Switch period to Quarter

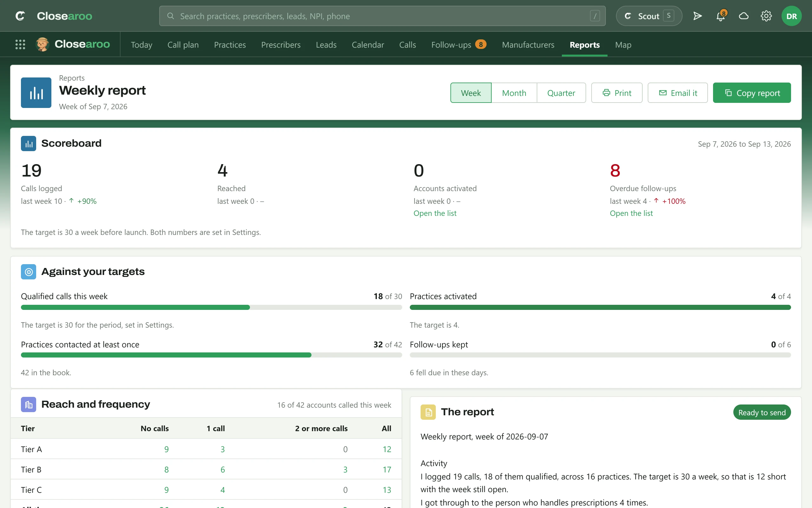[x=561, y=93]
